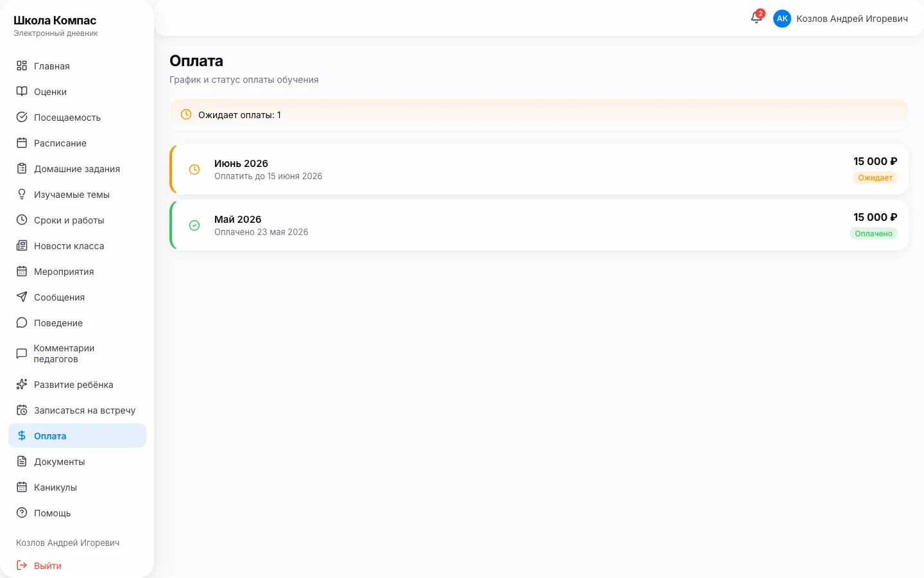Click the Изучаемые темы lightbulb icon
The height and width of the screenshot is (578, 924).
tap(22, 194)
